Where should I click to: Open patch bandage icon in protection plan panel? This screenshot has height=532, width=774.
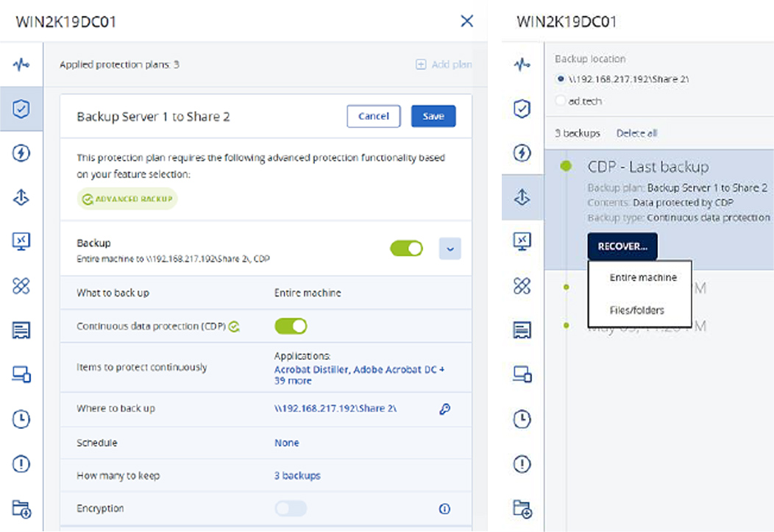21,285
